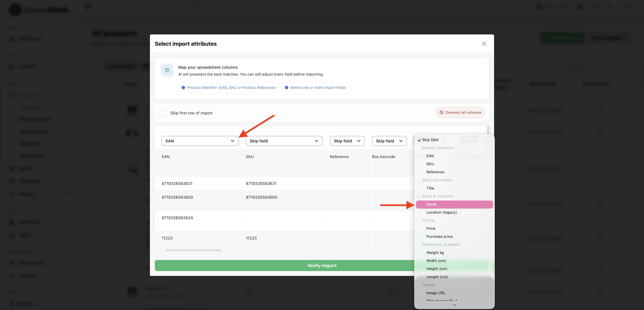This screenshot has width=644, height=310.
Task: Select the Purchase price option
Action: [x=454, y=236]
